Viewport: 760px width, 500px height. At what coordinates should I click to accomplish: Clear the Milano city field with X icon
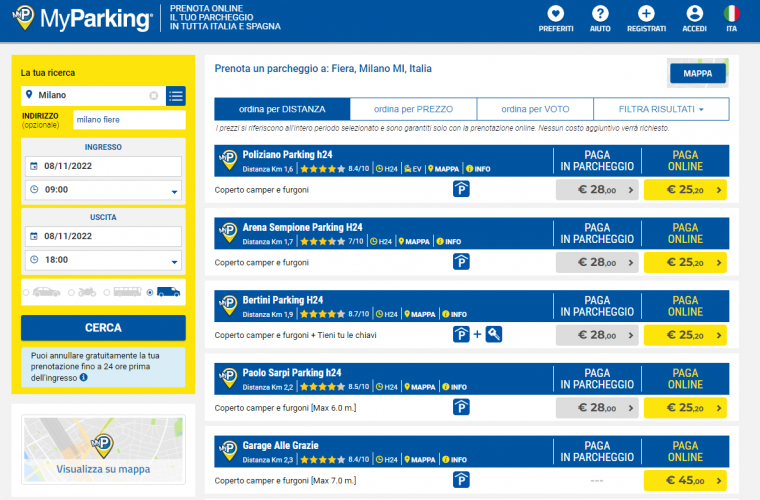pos(154,96)
